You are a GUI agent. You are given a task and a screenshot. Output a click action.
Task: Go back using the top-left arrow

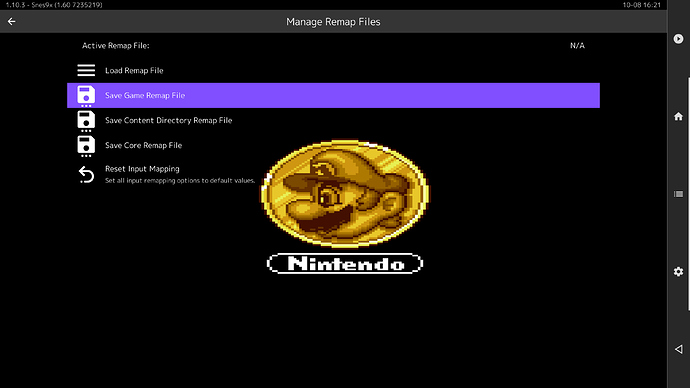pyautogui.click(x=11, y=21)
